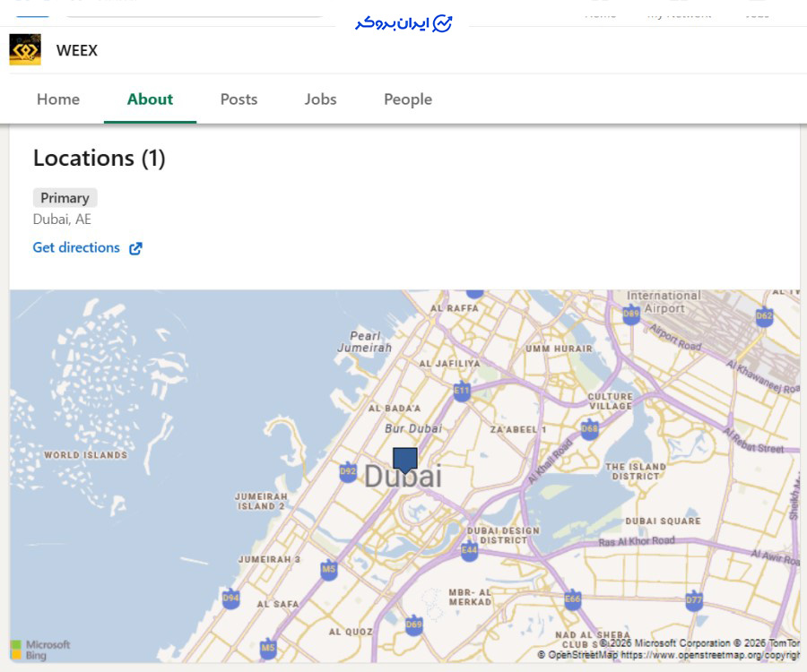The width and height of the screenshot is (807, 672).
Task: Switch to the Posts tab
Action: (x=239, y=99)
